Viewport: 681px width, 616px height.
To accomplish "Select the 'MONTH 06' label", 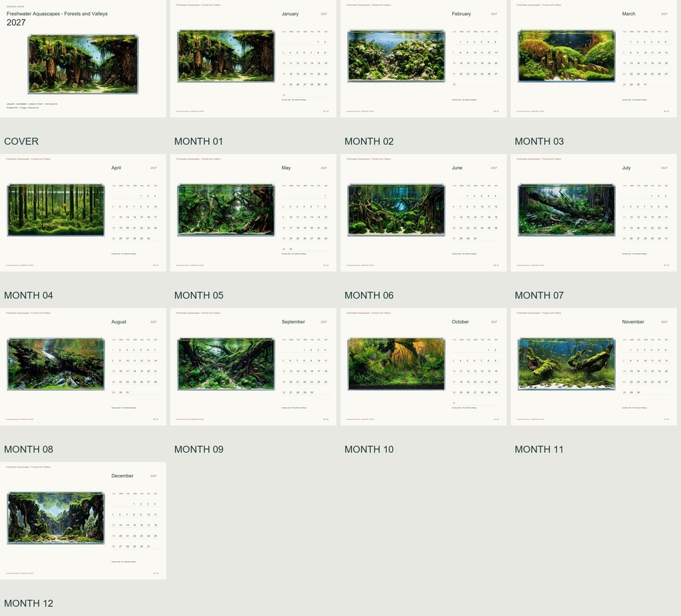I will coord(368,295).
